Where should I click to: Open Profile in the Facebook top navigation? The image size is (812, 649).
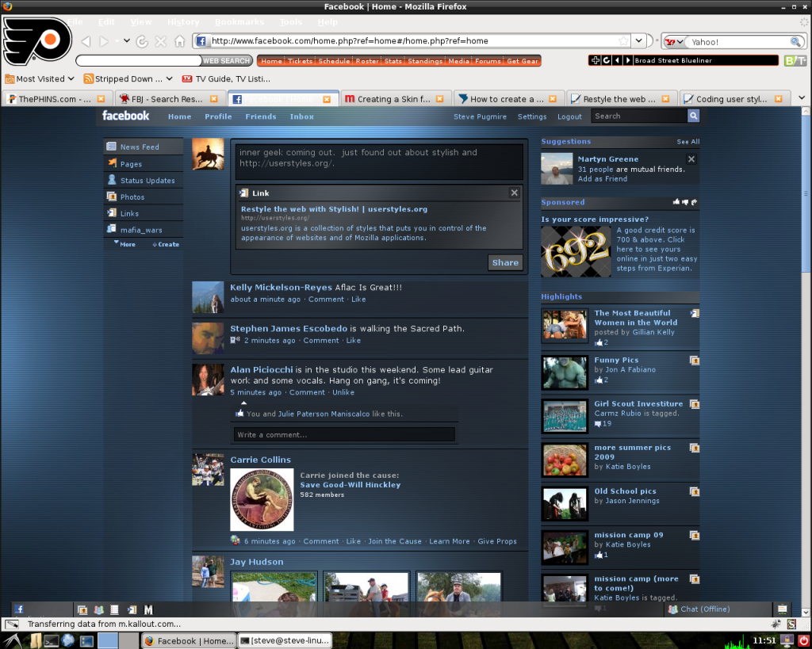(x=218, y=116)
